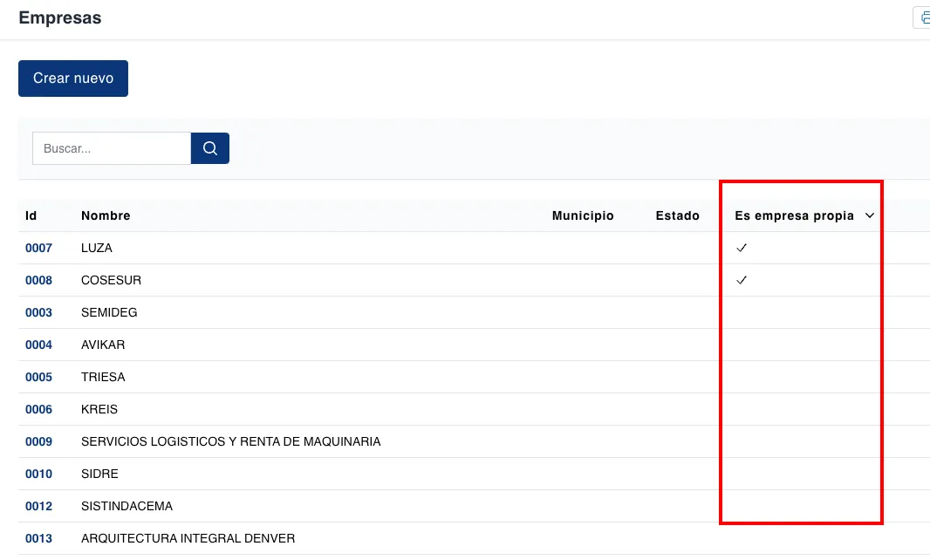Open the 0003 link for SEMIDEG

[x=38, y=312]
